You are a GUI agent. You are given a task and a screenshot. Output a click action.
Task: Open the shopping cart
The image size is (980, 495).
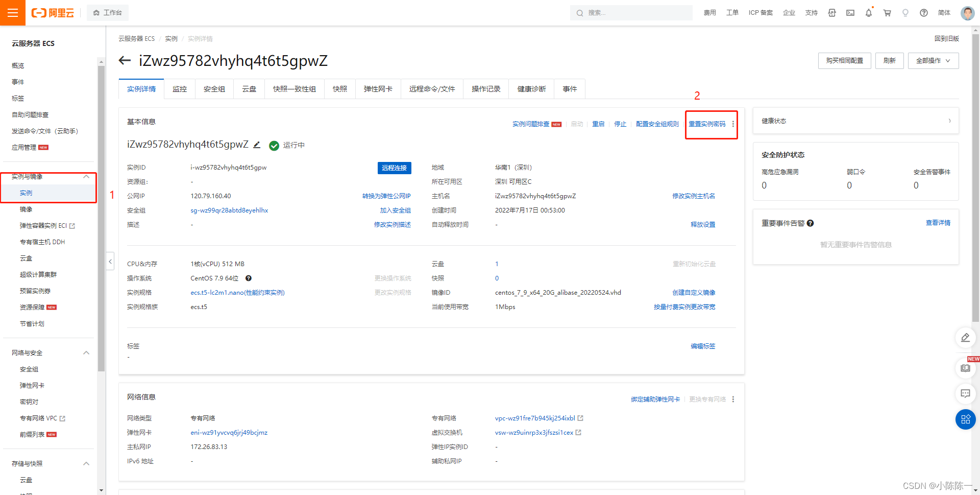(x=887, y=13)
